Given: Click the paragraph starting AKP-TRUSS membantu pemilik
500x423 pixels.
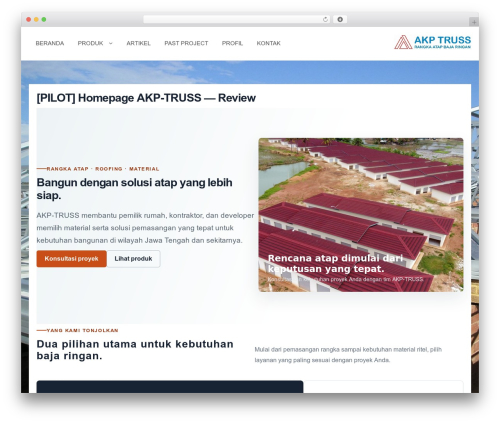Looking at the screenshot, I should tap(145, 228).
